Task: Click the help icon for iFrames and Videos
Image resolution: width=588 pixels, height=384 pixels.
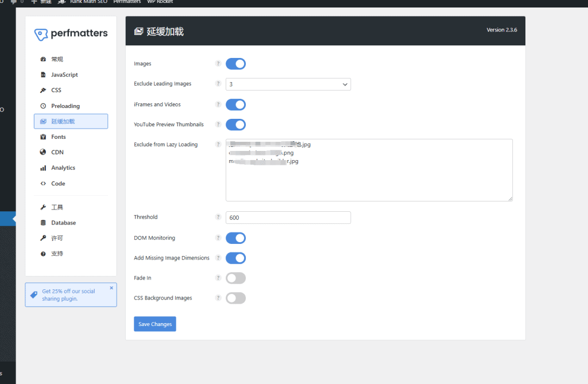Action: tap(218, 104)
